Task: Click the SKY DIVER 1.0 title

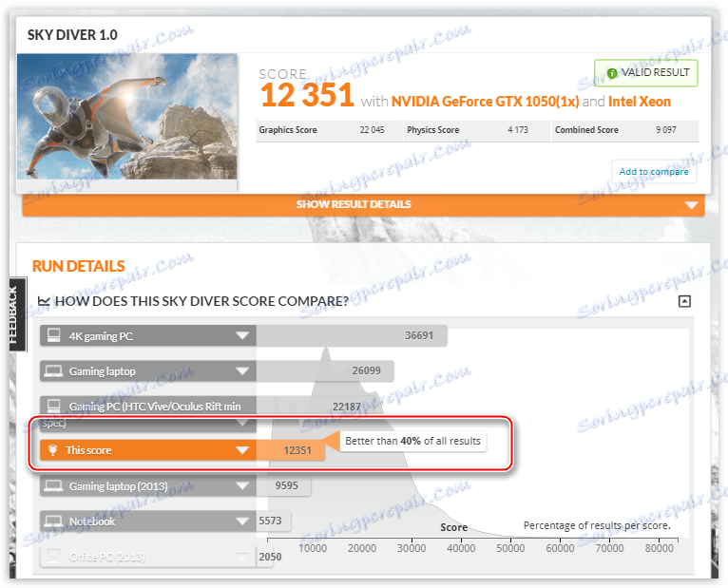Action: (x=72, y=35)
